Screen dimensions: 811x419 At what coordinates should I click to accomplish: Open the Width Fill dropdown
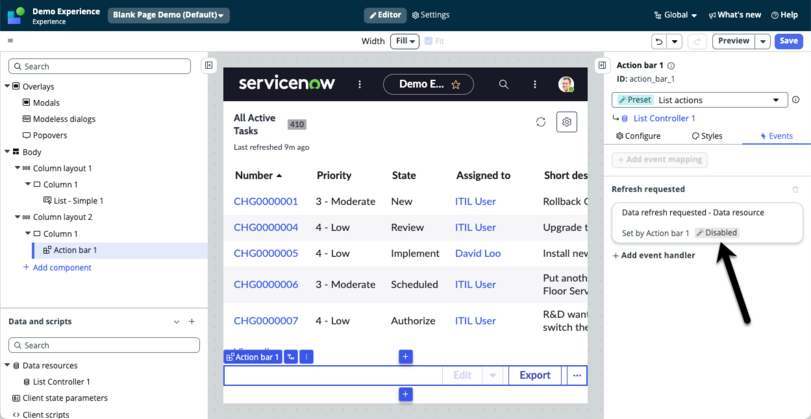404,41
